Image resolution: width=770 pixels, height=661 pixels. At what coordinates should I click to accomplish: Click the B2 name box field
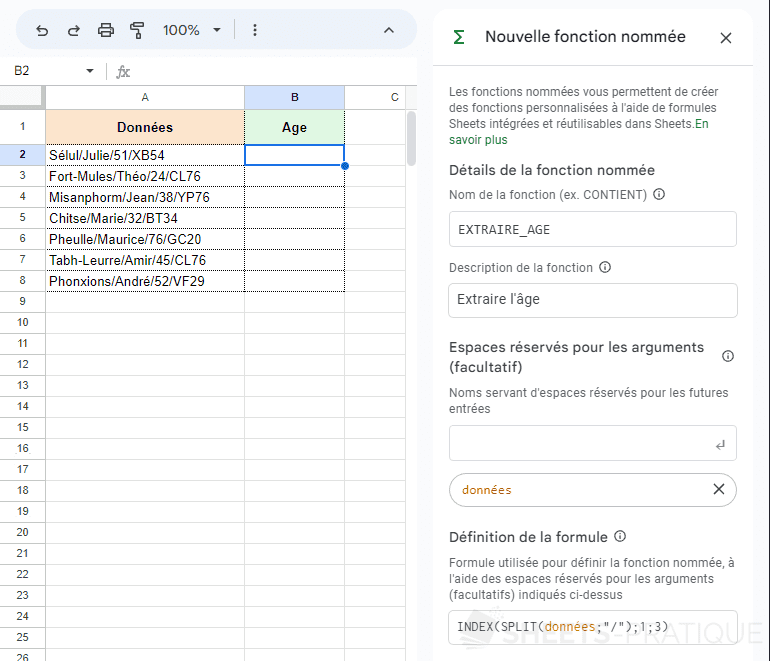tap(49, 71)
